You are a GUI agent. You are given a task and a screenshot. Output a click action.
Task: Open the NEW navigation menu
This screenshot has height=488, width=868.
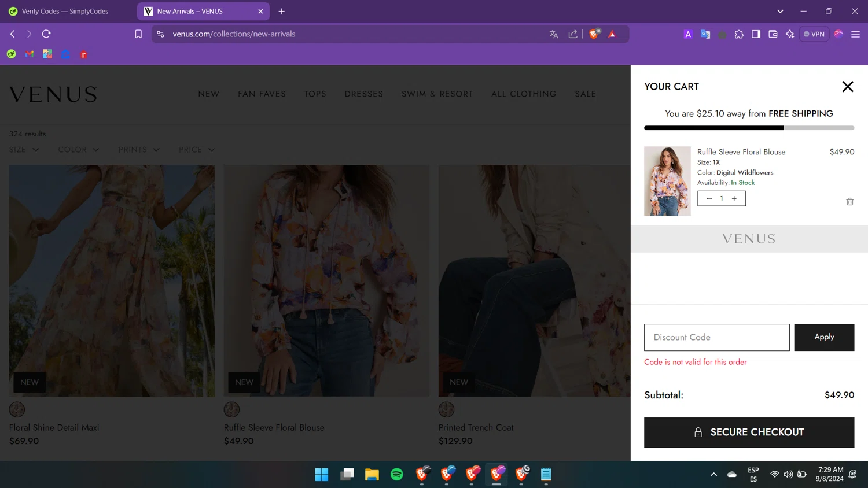point(209,94)
